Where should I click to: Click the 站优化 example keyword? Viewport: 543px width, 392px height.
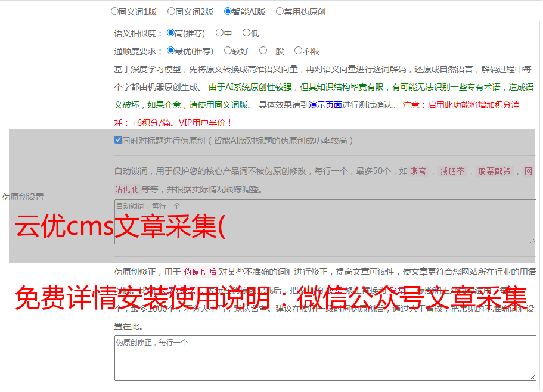(x=126, y=189)
